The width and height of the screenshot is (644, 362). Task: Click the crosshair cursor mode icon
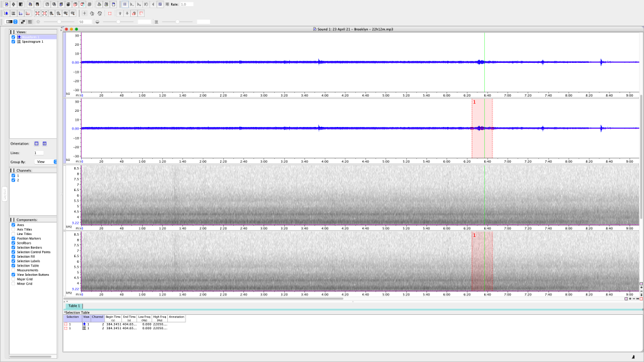[x=85, y=13]
